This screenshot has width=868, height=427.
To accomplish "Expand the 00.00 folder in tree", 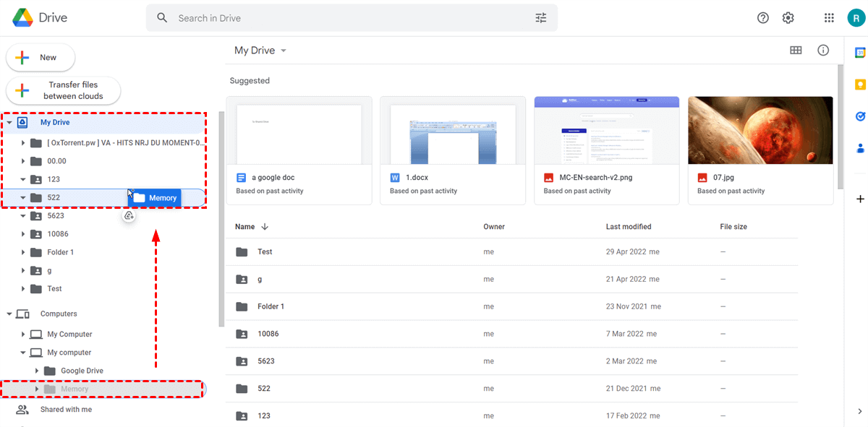I will click(x=23, y=161).
